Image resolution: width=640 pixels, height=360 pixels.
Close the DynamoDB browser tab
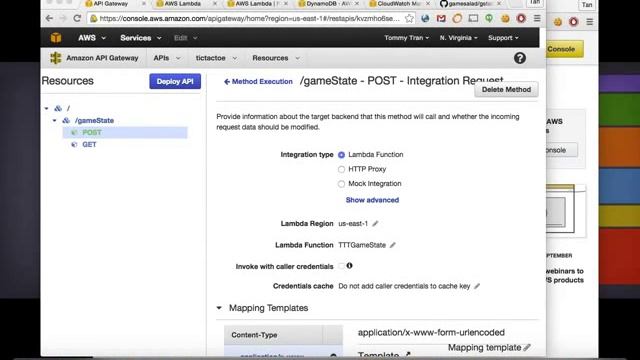[357, 3]
